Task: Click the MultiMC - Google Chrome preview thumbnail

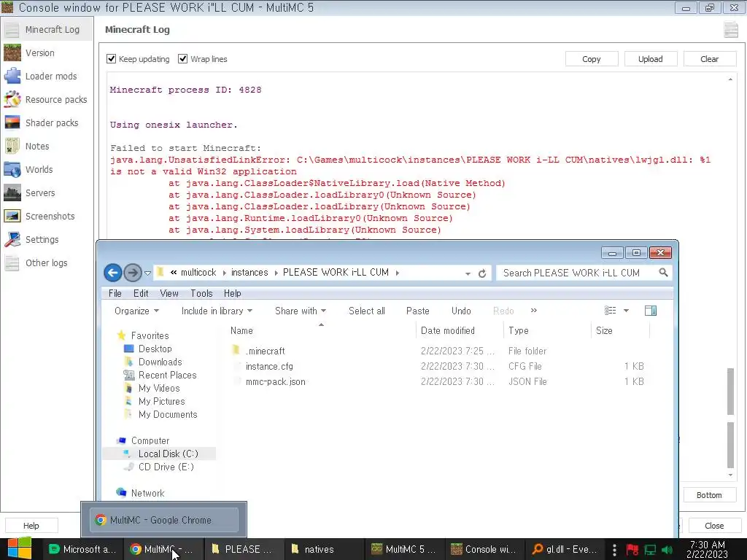Action: point(164,520)
